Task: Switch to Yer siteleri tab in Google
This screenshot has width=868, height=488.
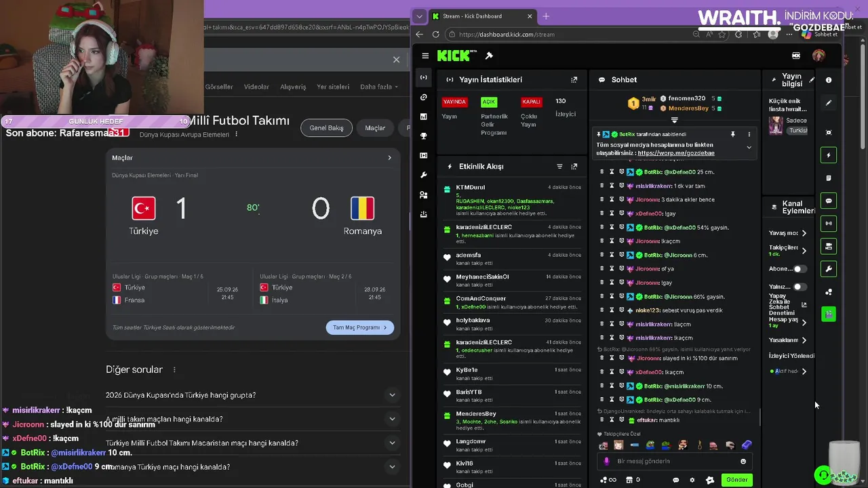Action: tap(333, 87)
